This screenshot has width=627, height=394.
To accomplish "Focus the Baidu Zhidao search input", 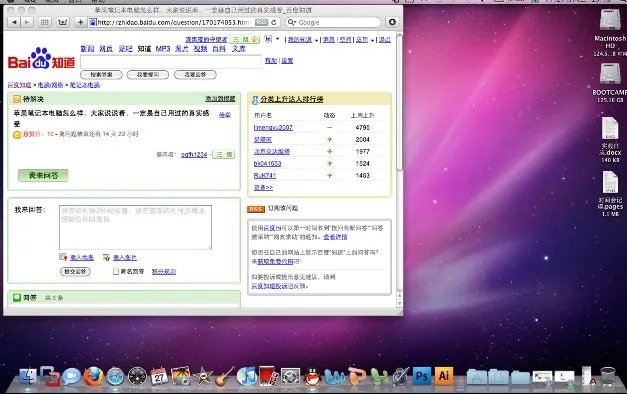I will tap(171, 61).
